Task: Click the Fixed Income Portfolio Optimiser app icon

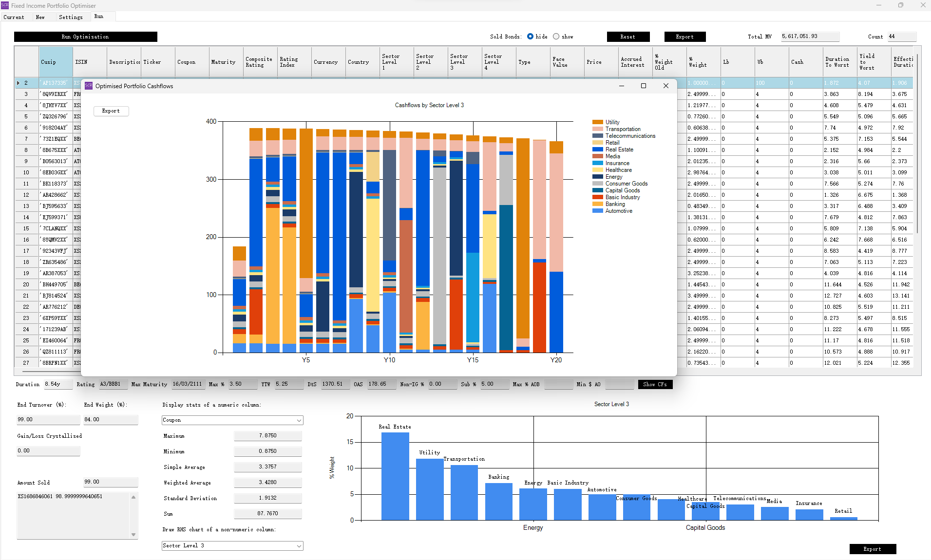Action: (5, 5)
